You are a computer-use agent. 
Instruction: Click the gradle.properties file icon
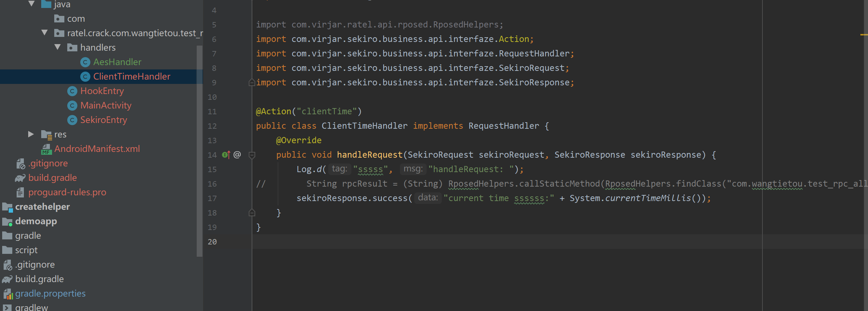click(x=8, y=294)
